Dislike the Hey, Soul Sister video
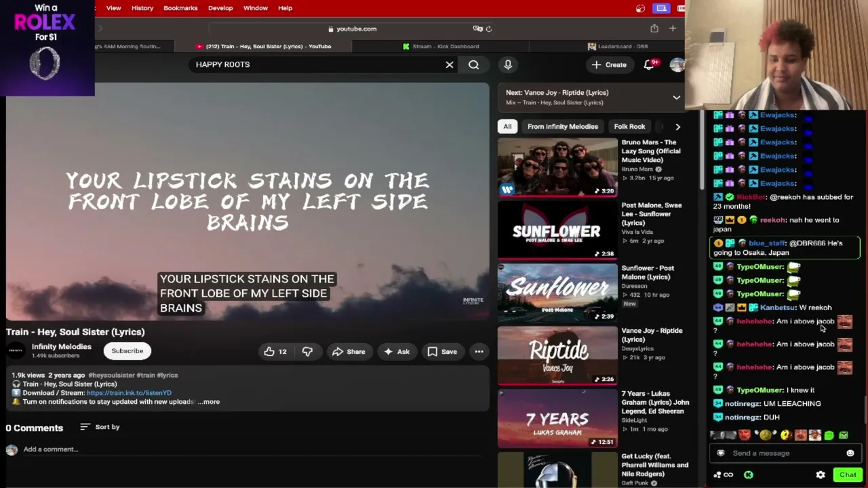Screen dimensions: 868x488 (307, 351)
